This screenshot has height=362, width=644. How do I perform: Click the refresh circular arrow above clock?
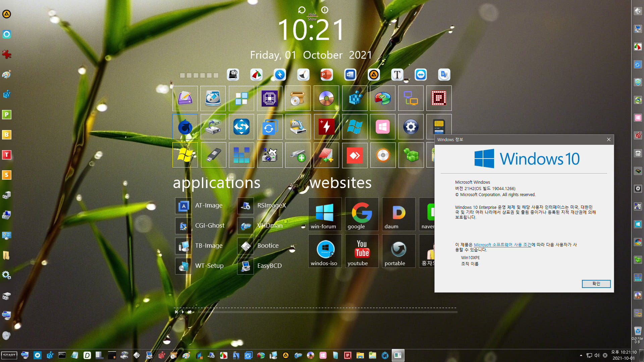click(302, 10)
